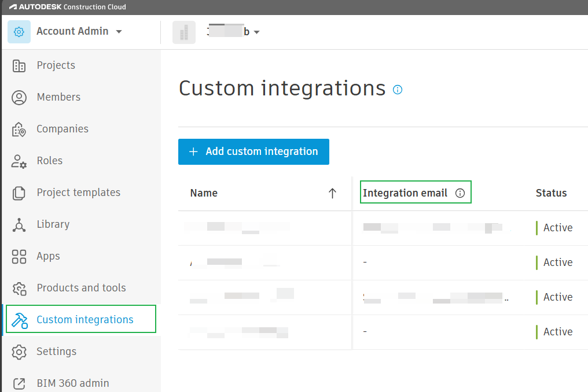Screen dimensions: 588x392
Task: Click the Products and tools gear icon
Action: [19, 289]
